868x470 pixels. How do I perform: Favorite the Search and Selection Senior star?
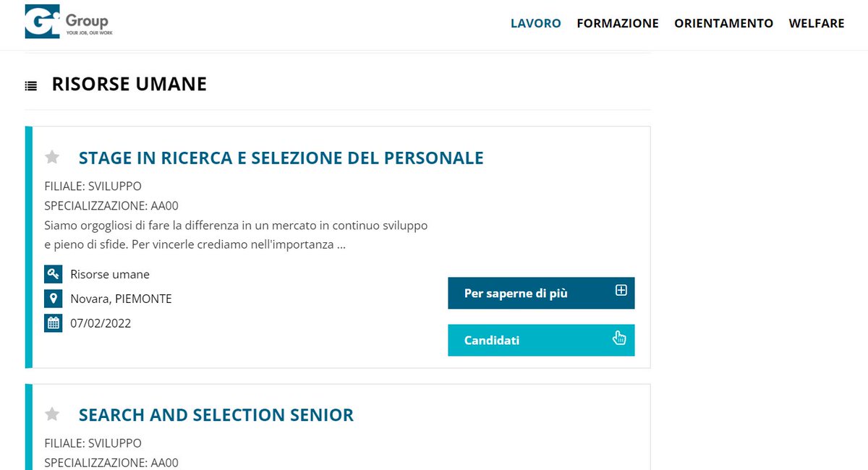pyautogui.click(x=52, y=414)
